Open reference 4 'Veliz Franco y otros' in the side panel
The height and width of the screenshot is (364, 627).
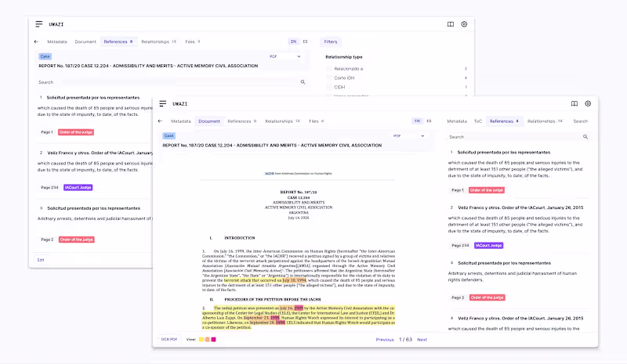point(520,318)
